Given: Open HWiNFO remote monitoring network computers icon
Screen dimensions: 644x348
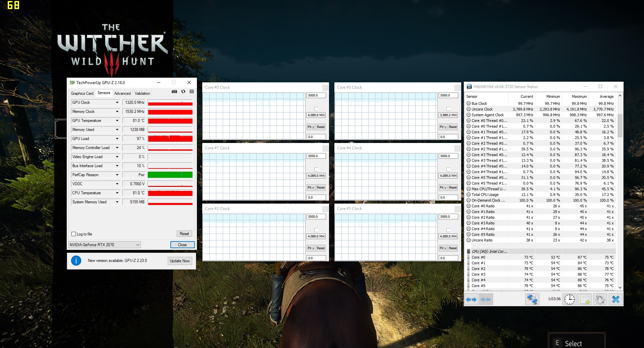Looking at the screenshot, I should tap(532, 299).
